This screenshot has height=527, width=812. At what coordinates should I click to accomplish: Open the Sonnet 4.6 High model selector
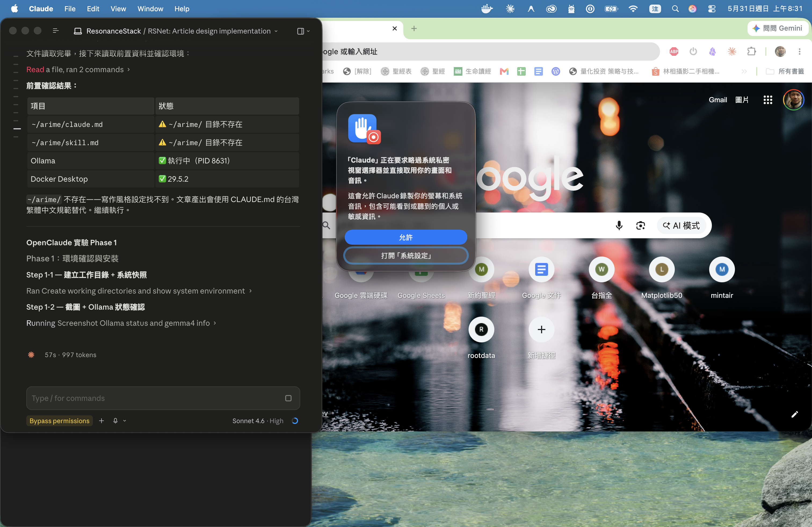258,421
